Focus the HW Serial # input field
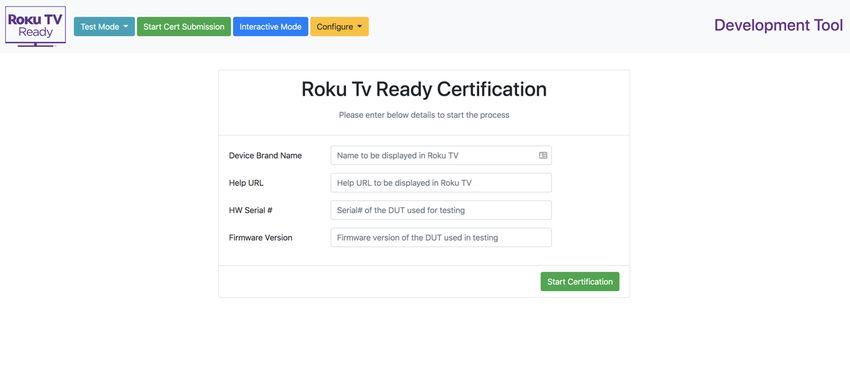This screenshot has height=376, width=850. coord(441,210)
